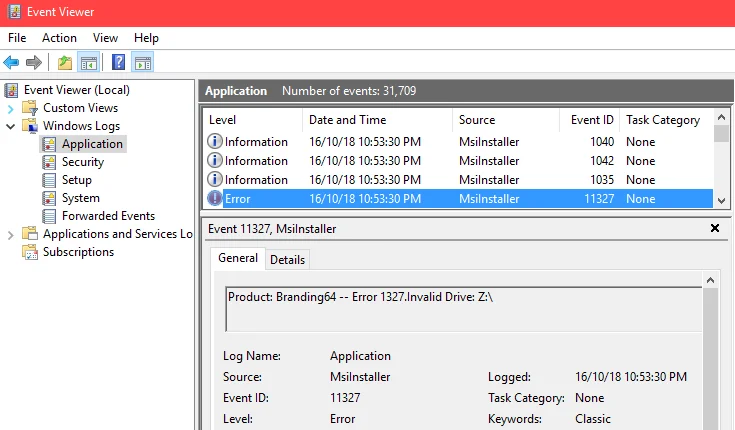Click the System log icon
Viewport: 735px width, 430px height.
coord(49,198)
